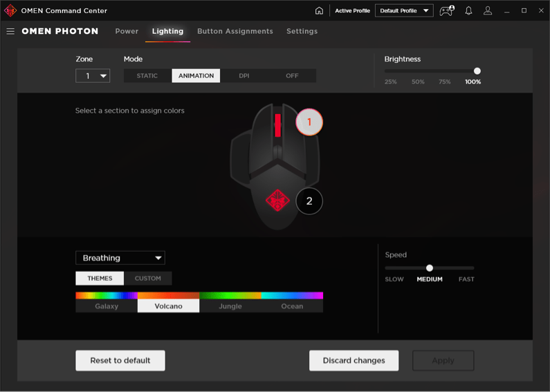
Task: Click the Brightness slider handle
Action: (x=477, y=71)
